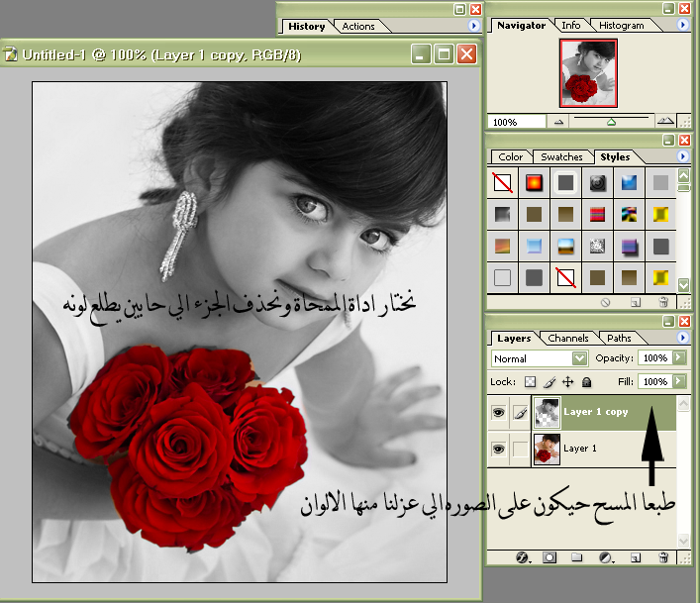This screenshot has height=603, width=700.
Task: Switch to the Channels tab
Action: tap(568, 338)
